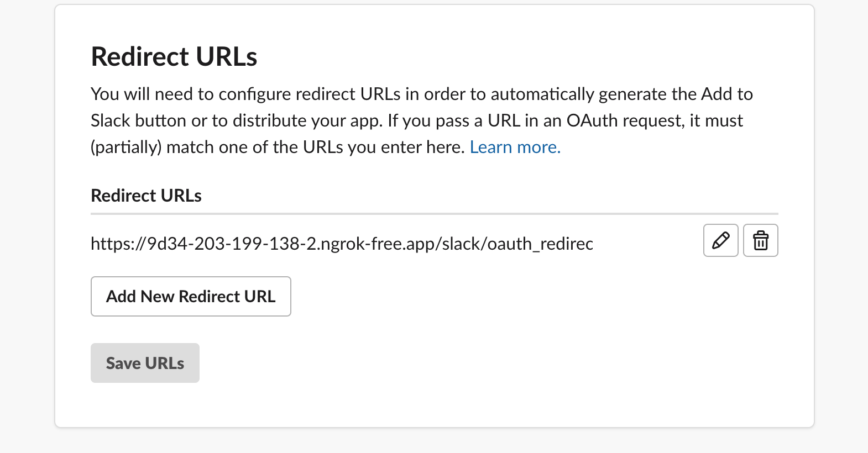The height and width of the screenshot is (453, 868).
Task: Hit the edit button beside the trash icon
Action: click(x=720, y=240)
